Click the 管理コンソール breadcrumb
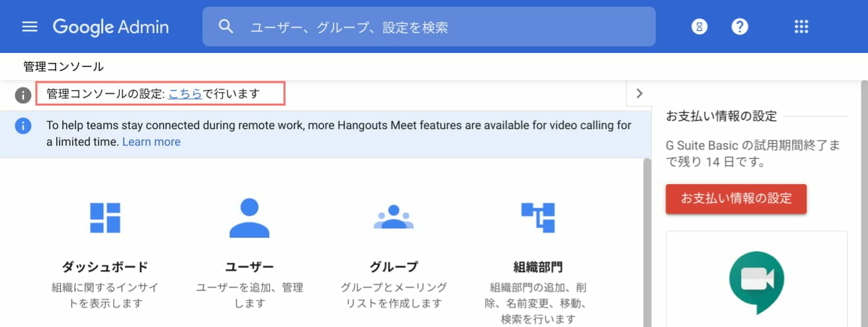The image size is (868, 327). coord(64,66)
